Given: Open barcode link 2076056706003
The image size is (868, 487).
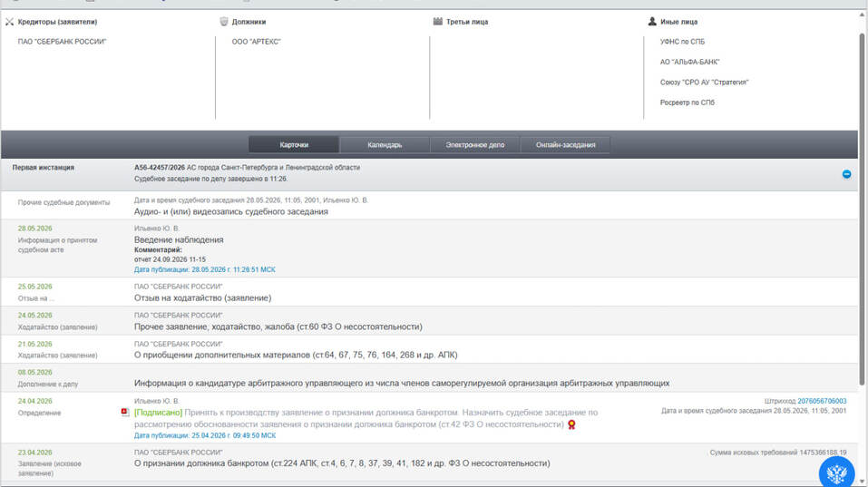Looking at the screenshot, I should pos(822,401).
